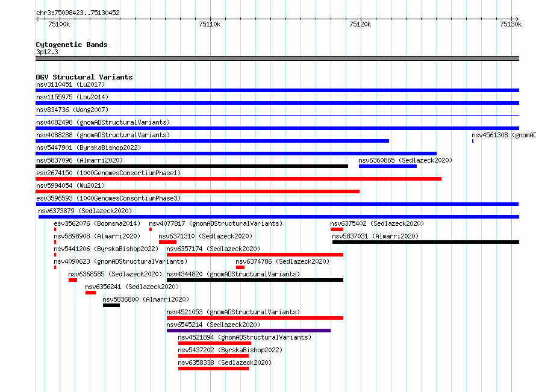Select nsv6373879 (Sedlazeck2020) label
Screen dimensions: 536x392
click(85, 211)
